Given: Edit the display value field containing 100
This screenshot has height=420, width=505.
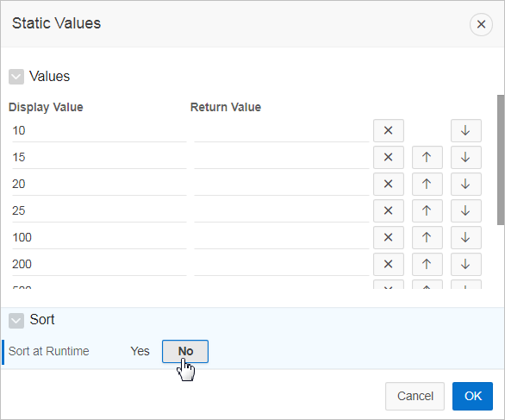Looking at the screenshot, I should point(99,237).
